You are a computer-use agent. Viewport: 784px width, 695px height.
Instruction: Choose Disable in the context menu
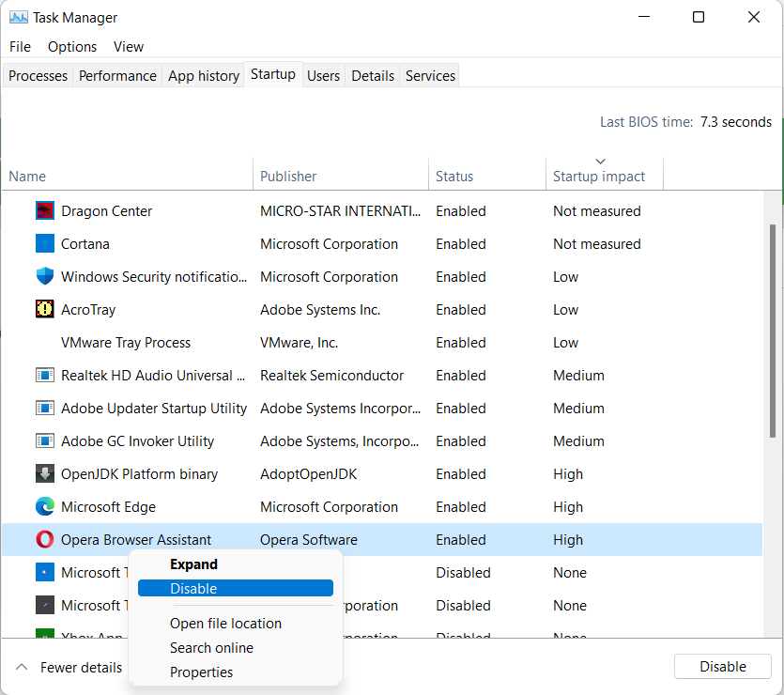(236, 589)
